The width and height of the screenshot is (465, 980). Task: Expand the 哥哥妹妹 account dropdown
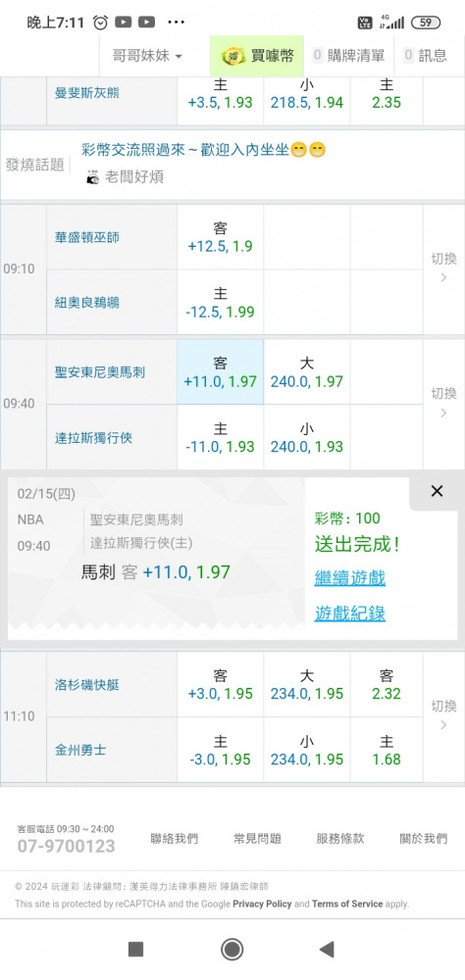click(x=147, y=56)
